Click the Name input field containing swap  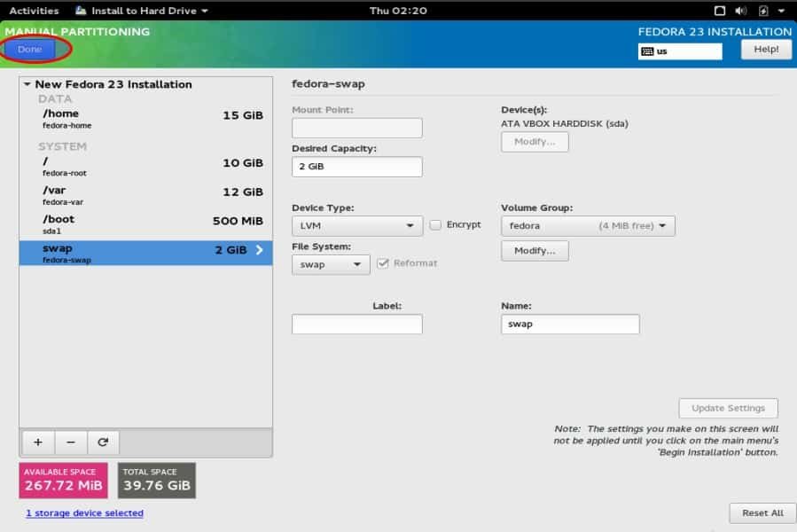click(x=570, y=324)
